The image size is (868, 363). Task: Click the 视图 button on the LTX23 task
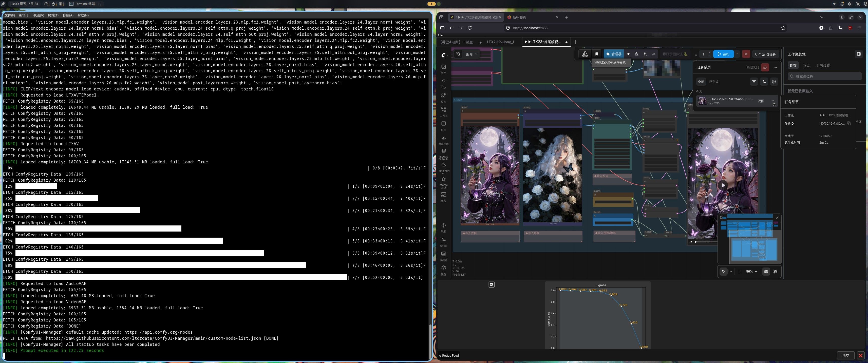coord(761,101)
